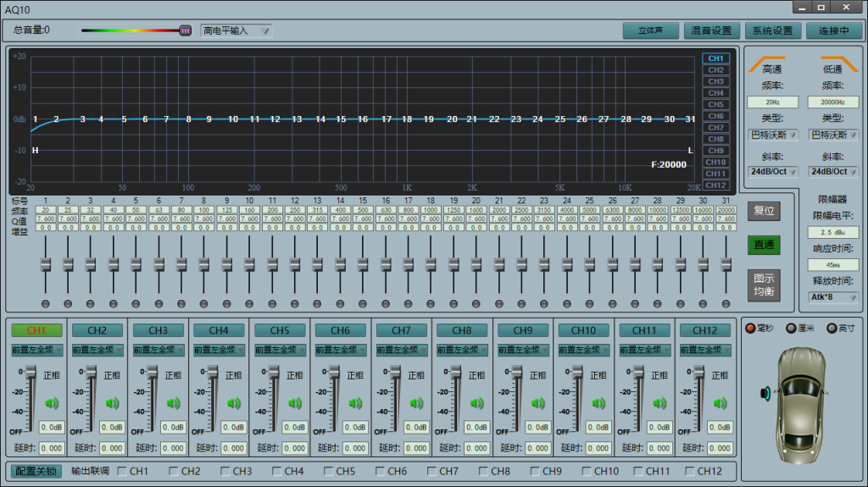The height and width of the screenshot is (487, 868).
Task: Mute CH8 output with the speaker icon
Action: [476, 403]
